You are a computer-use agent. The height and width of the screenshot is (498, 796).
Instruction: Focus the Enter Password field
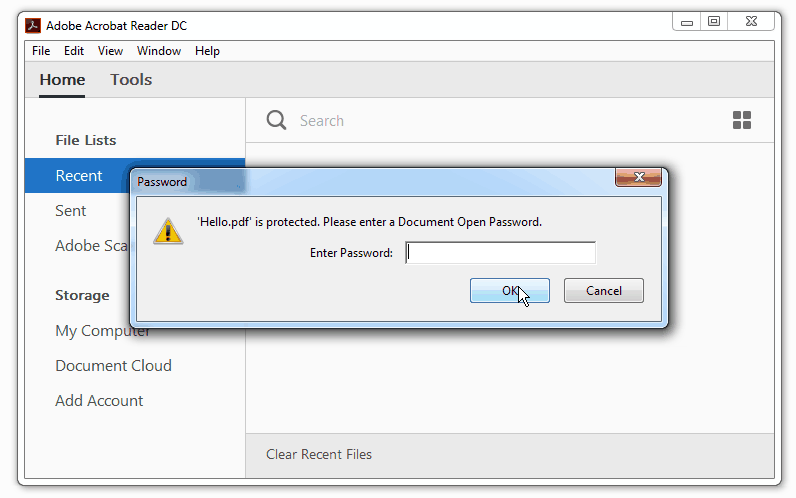click(x=501, y=252)
